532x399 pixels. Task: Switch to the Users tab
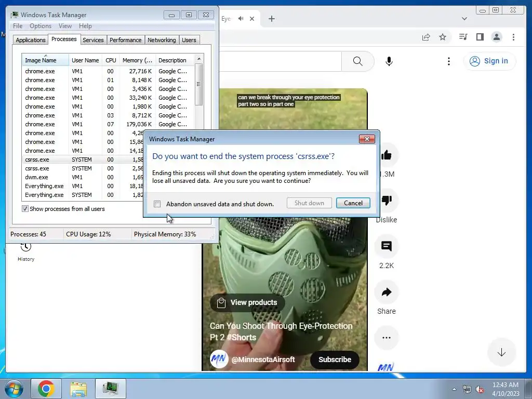pos(189,39)
